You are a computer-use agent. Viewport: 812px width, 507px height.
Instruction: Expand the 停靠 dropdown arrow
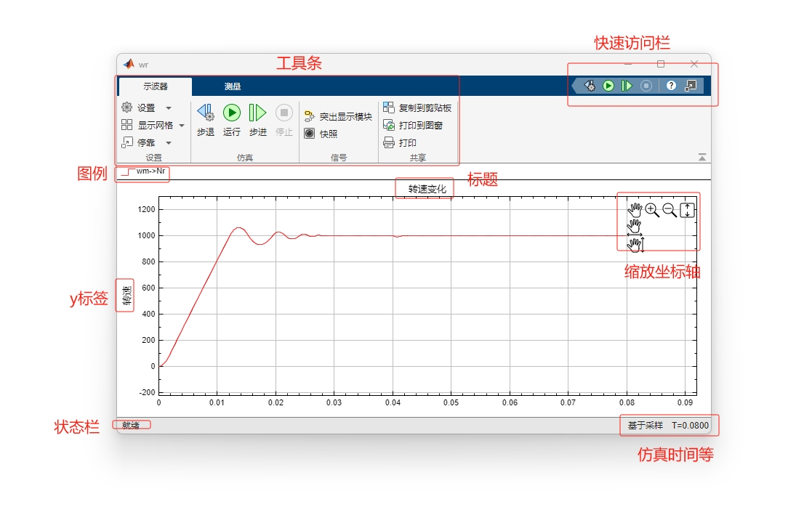(169, 143)
